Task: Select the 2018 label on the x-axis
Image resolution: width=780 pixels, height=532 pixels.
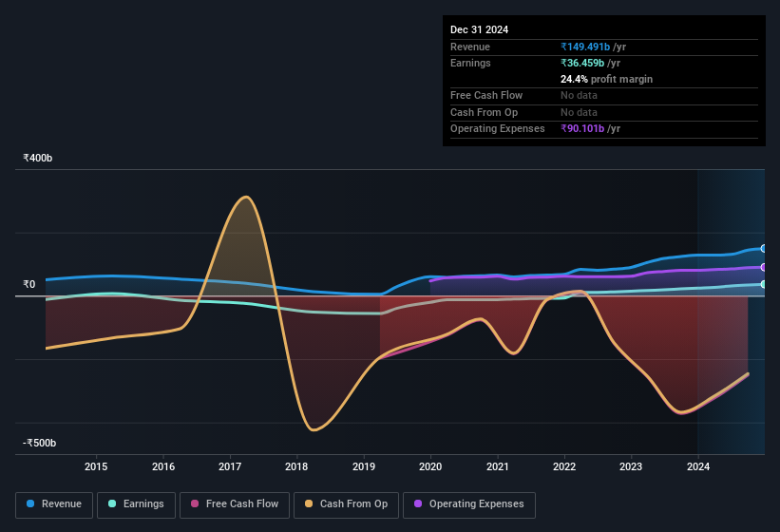Action: tap(296, 466)
